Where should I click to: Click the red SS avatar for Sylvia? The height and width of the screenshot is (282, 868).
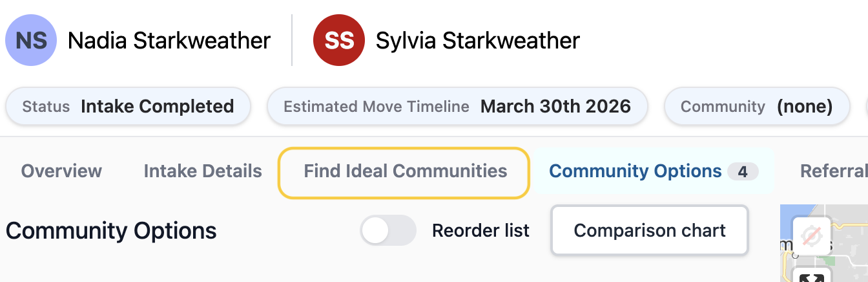coord(339,40)
